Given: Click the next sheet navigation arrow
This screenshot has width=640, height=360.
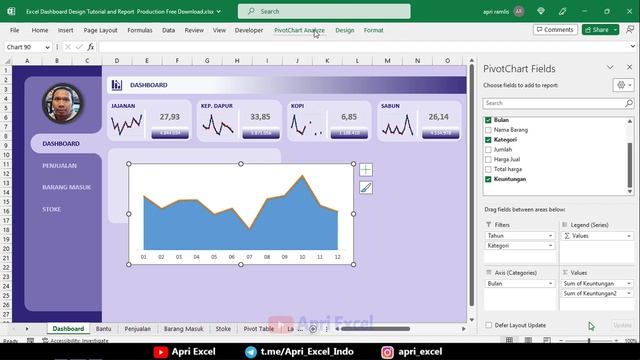Looking at the screenshot, I should (27, 329).
